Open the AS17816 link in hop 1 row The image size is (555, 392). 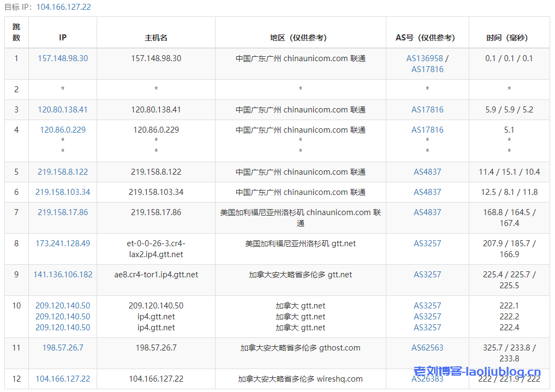427,69
